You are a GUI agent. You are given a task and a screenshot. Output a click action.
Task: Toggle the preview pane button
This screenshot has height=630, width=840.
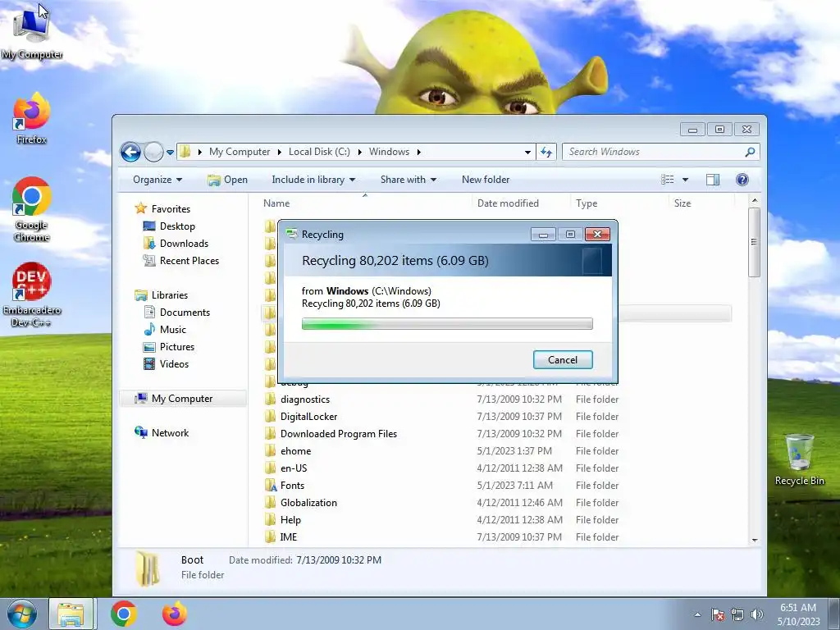pos(713,180)
